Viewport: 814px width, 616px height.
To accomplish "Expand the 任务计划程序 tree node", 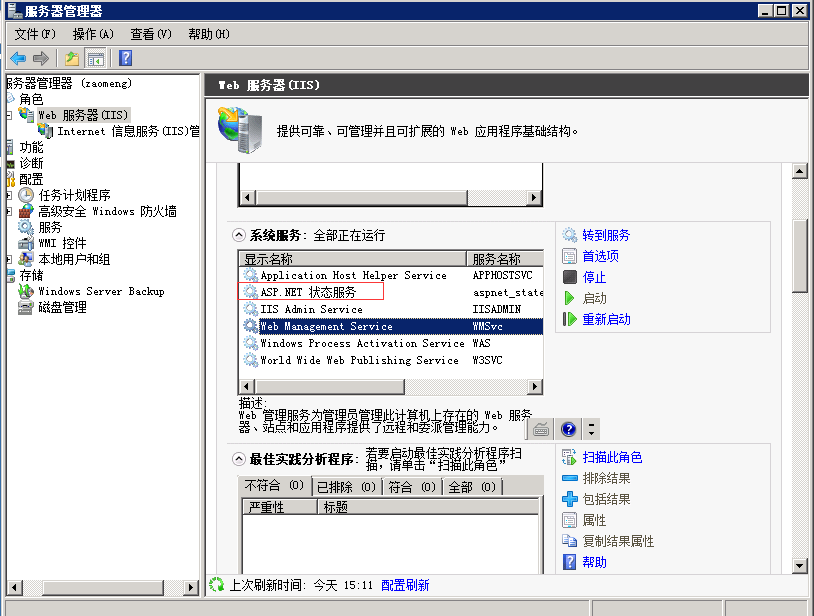I will (9, 196).
